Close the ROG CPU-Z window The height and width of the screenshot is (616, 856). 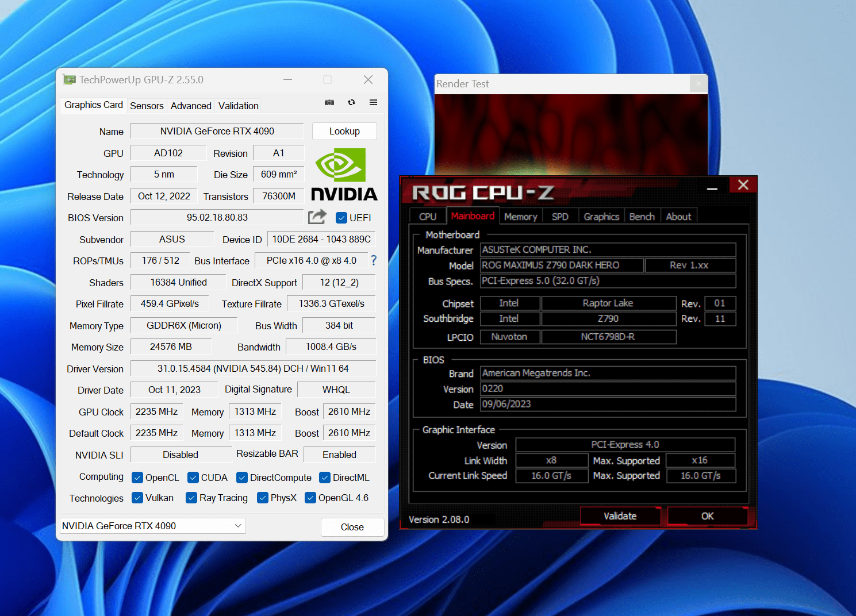click(743, 184)
